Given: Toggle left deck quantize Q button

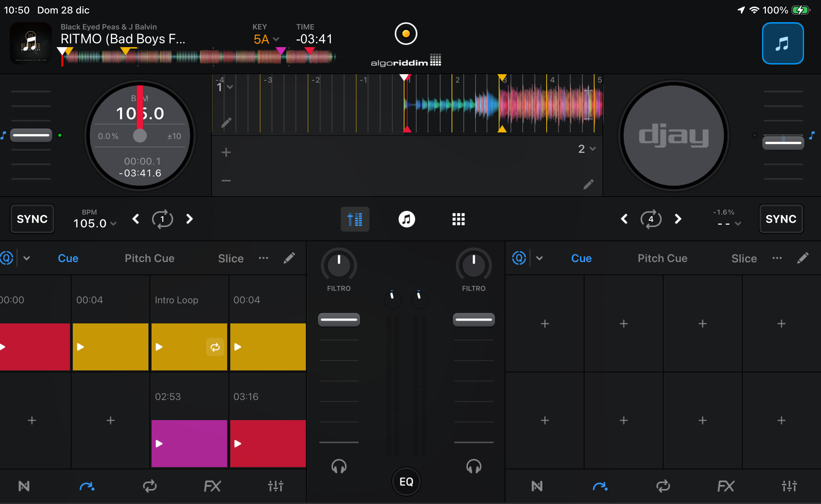Looking at the screenshot, I should pos(7,258).
